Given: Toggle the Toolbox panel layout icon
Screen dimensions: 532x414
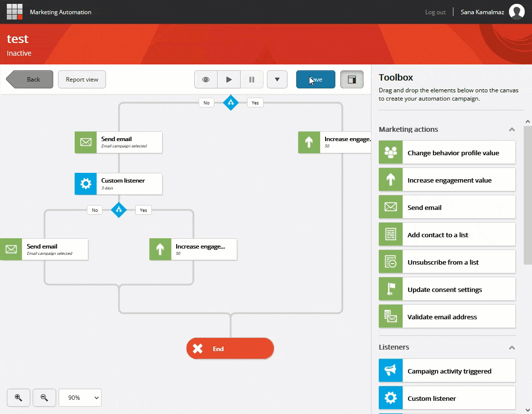Looking at the screenshot, I should click(352, 80).
